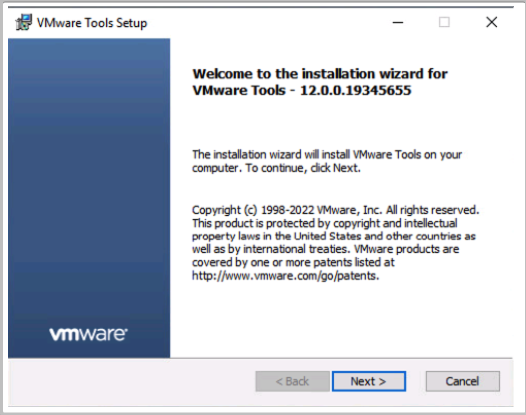
Task: Close the VMware Tools Setup dialog
Action: coord(491,22)
